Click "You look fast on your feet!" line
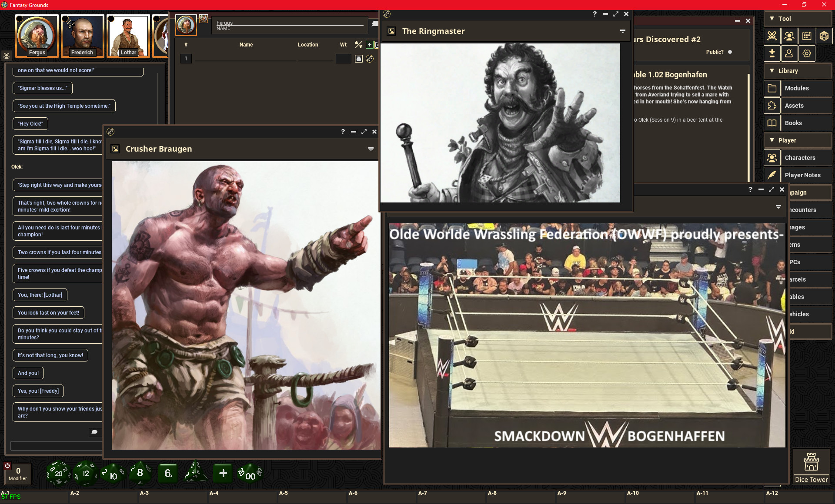835x504 pixels. tap(49, 313)
